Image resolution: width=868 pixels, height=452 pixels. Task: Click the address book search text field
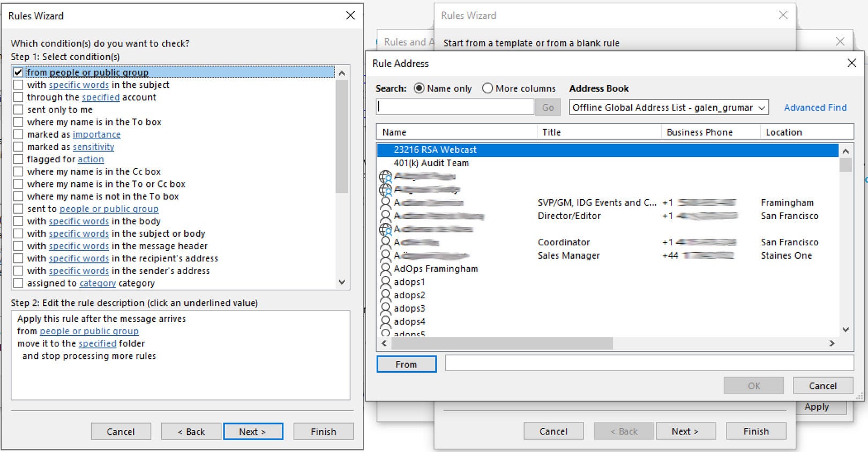tap(455, 107)
